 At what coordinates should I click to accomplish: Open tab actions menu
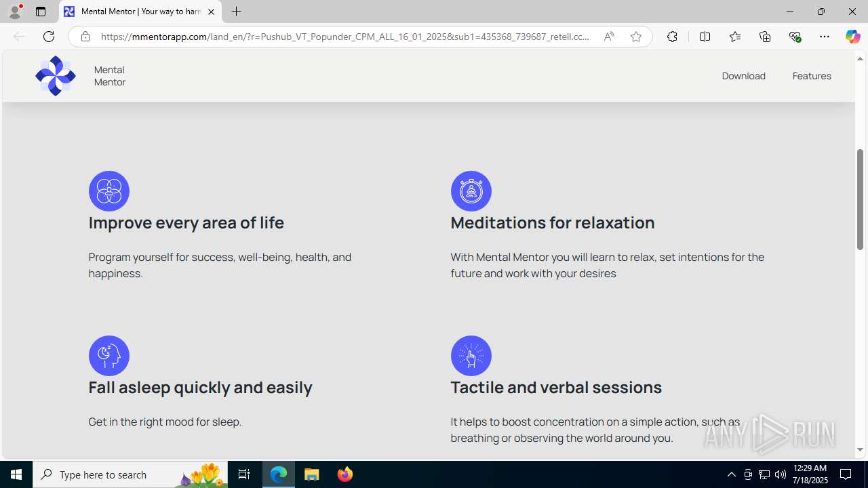[41, 12]
